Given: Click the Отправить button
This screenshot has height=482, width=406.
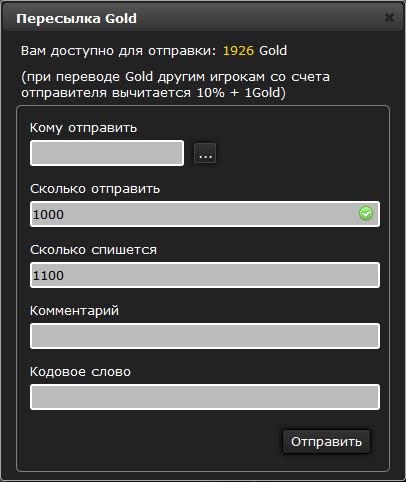Looking at the screenshot, I should [x=326, y=442].
